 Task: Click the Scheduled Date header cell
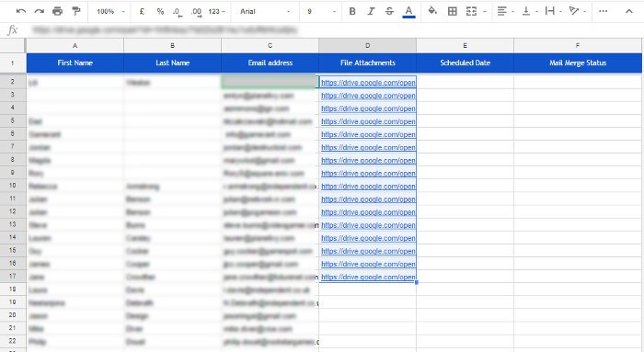pos(465,62)
